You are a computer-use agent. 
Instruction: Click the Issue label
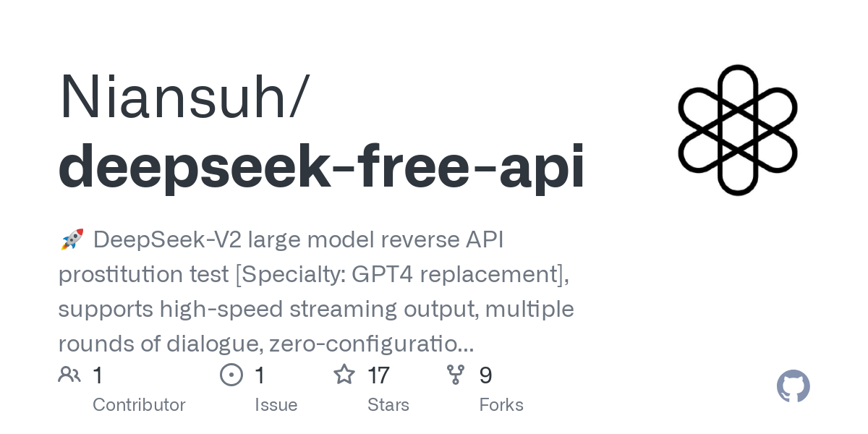point(276,405)
